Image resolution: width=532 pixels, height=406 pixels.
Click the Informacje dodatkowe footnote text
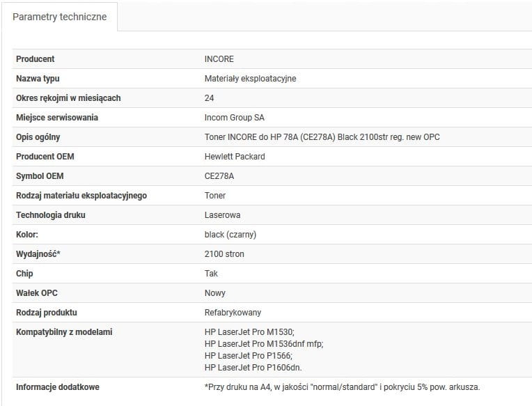[x=342, y=387]
